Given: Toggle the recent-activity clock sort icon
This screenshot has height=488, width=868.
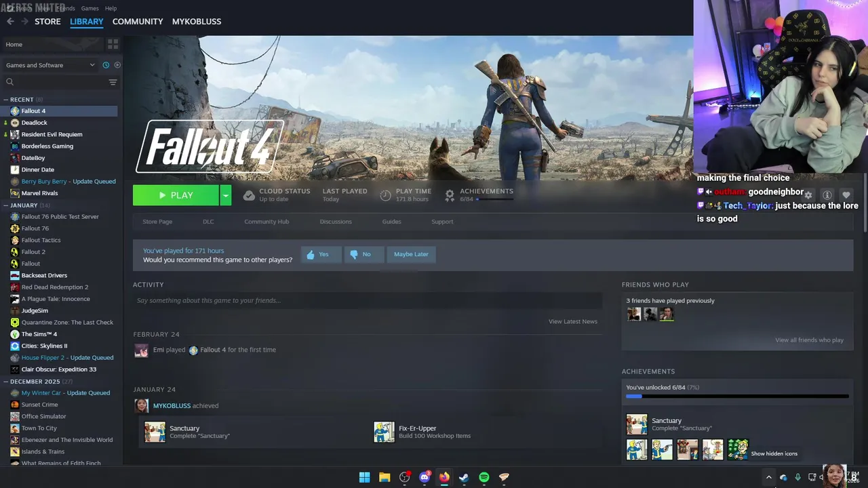Looking at the screenshot, I should point(106,65).
